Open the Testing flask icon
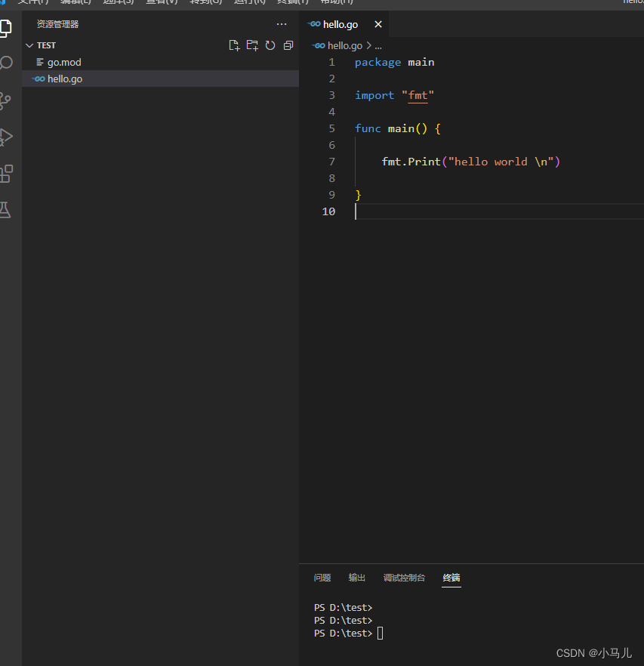Viewport: 644px width, 666px height. coord(6,210)
